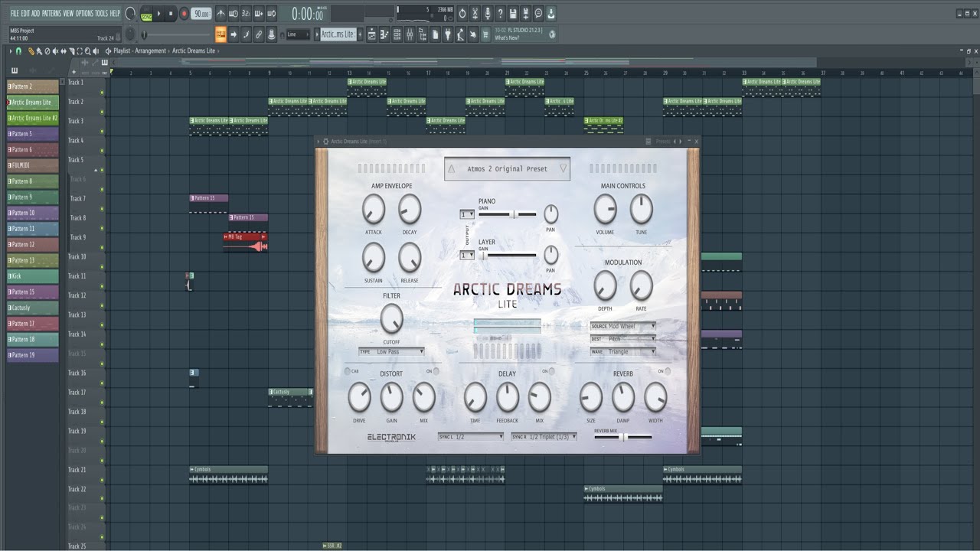Open the TOOLS menu
Image resolution: width=980 pixels, height=551 pixels.
point(103,13)
